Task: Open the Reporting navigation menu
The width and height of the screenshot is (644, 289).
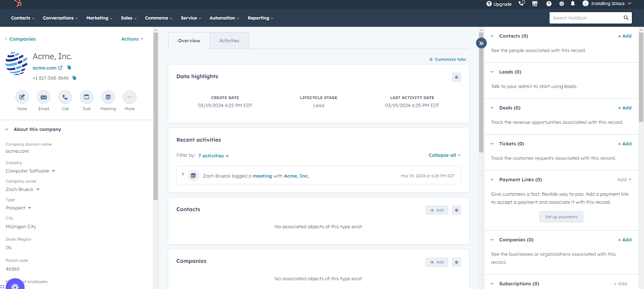Action: pyautogui.click(x=260, y=18)
